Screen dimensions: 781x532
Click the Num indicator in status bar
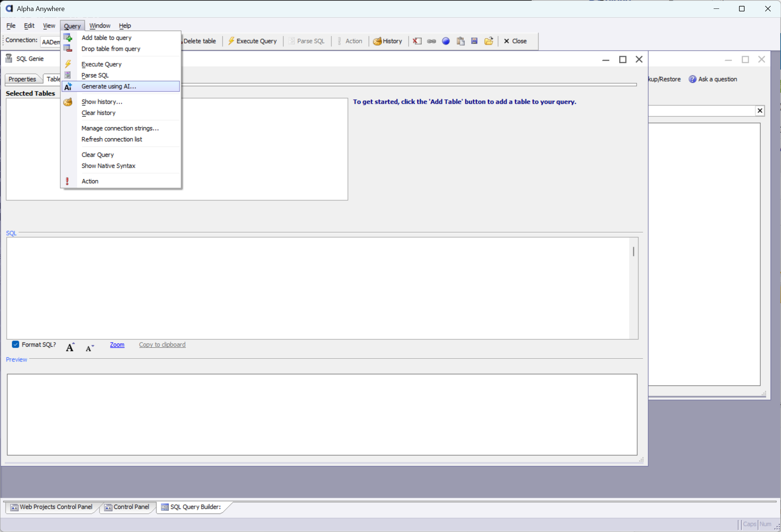(765, 524)
